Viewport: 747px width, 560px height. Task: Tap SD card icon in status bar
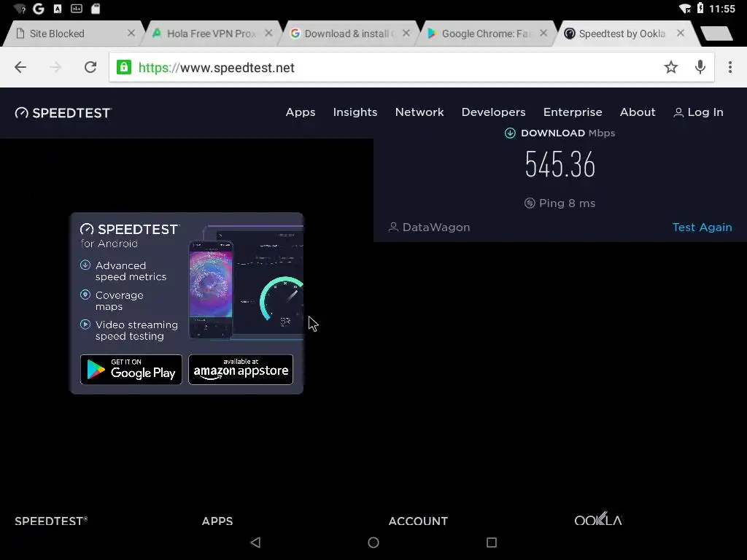pos(96,9)
